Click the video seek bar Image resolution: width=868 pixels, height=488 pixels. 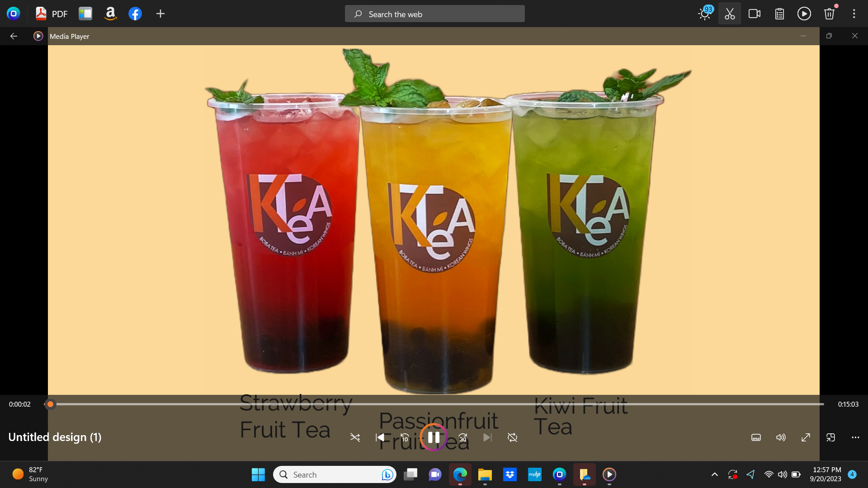tap(434, 404)
